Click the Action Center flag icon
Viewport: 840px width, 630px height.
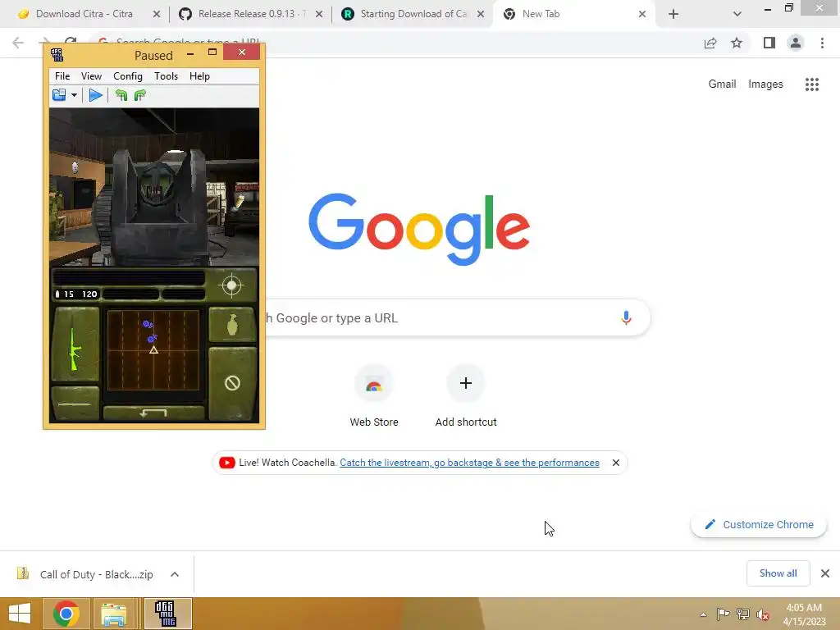[723, 614]
